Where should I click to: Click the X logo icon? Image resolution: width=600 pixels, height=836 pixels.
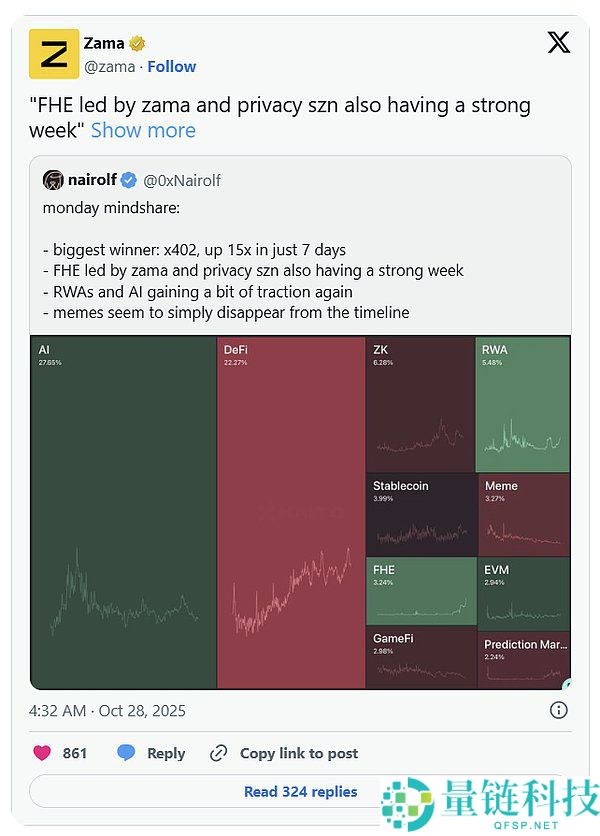point(559,42)
